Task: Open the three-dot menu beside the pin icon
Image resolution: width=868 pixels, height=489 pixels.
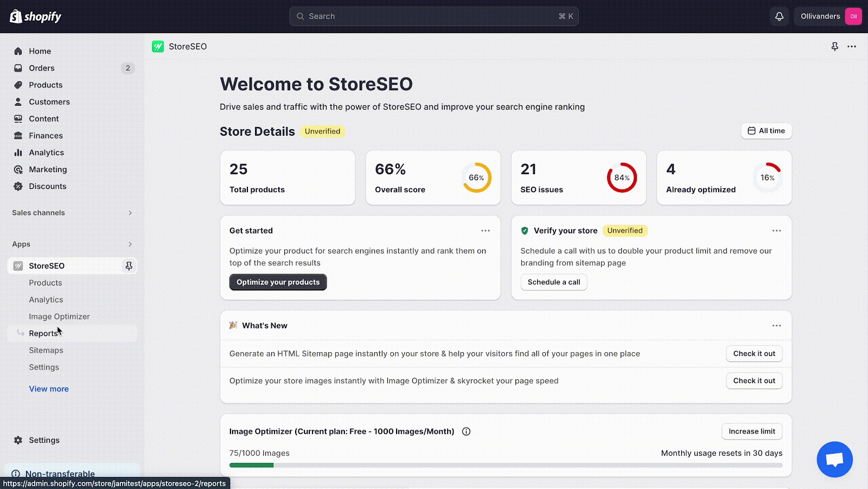Action: tap(852, 47)
